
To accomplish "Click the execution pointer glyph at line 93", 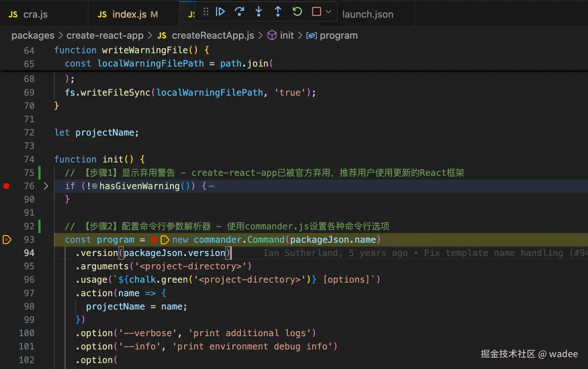I will (7, 240).
